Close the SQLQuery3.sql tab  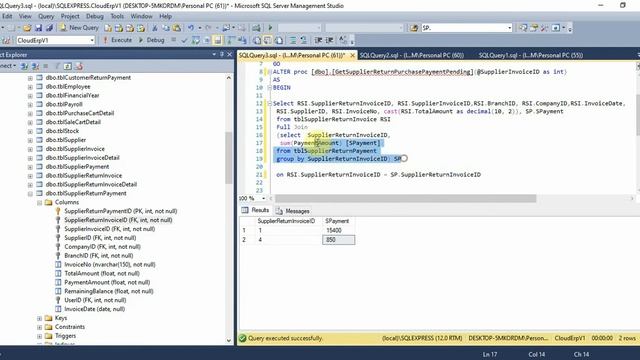pos(352,55)
